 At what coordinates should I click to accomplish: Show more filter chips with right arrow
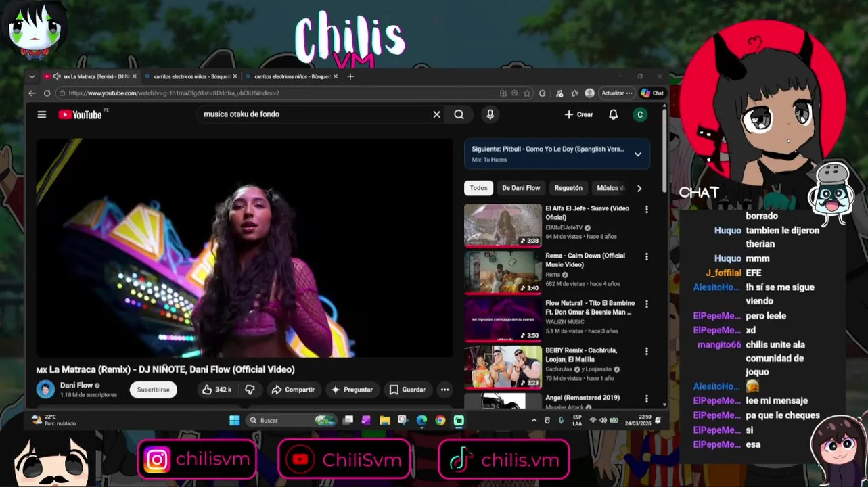[639, 188]
